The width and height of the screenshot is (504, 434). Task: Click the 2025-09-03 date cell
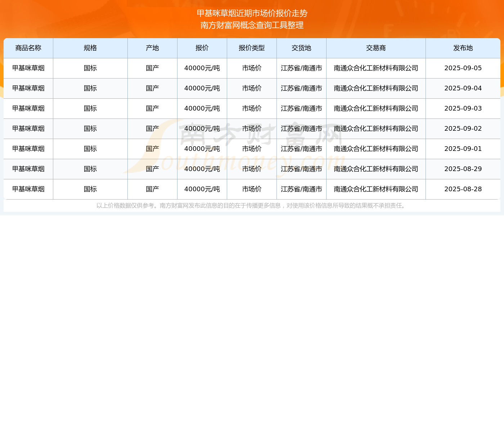coord(463,109)
